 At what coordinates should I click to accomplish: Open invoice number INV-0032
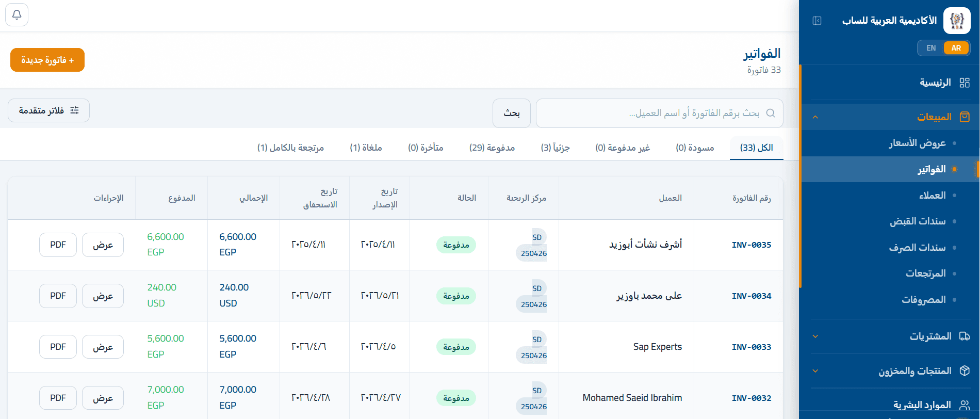click(x=752, y=398)
